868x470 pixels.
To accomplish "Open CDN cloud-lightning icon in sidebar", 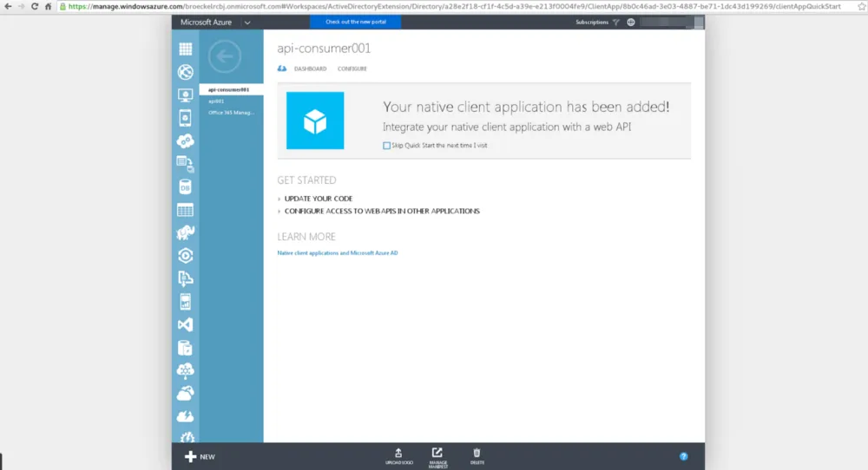I will click(x=186, y=416).
